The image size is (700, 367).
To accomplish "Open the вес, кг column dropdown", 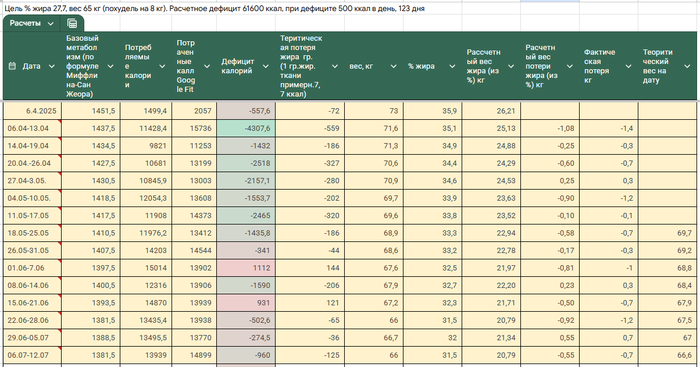I will (393, 66).
